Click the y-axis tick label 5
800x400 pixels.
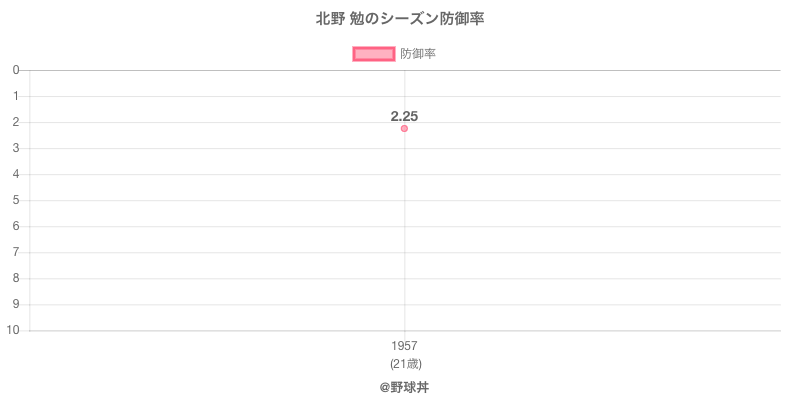pyautogui.click(x=16, y=200)
